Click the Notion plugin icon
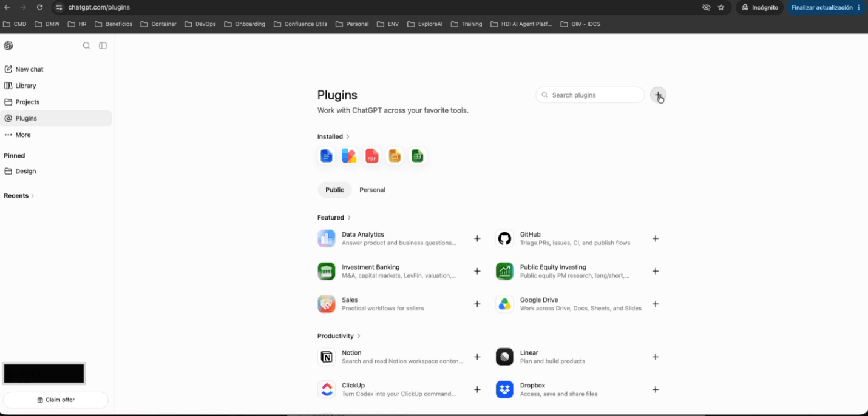The height and width of the screenshot is (416, 868). pyautogui.click(x=327, y=357)
